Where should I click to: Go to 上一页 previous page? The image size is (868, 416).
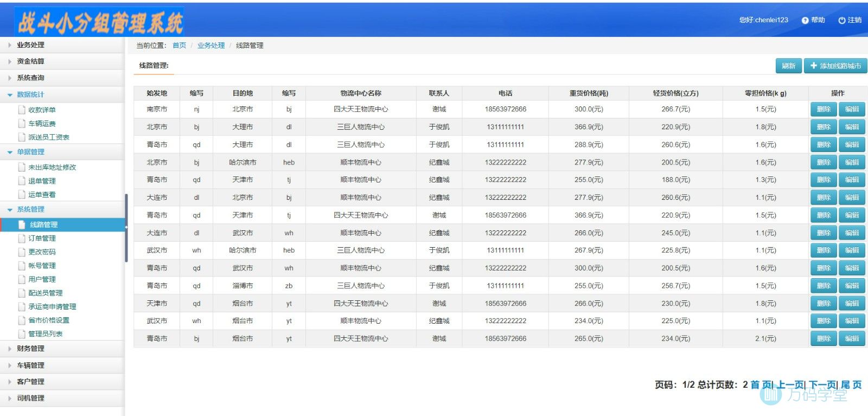(791, 385)
